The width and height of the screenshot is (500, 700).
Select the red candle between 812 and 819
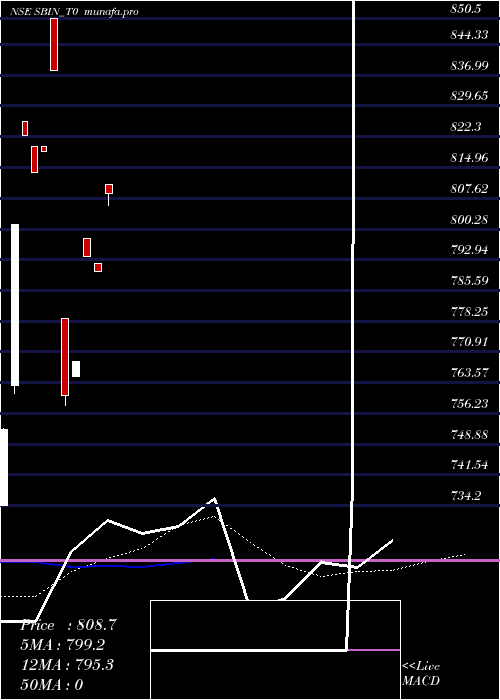point(34,159)
